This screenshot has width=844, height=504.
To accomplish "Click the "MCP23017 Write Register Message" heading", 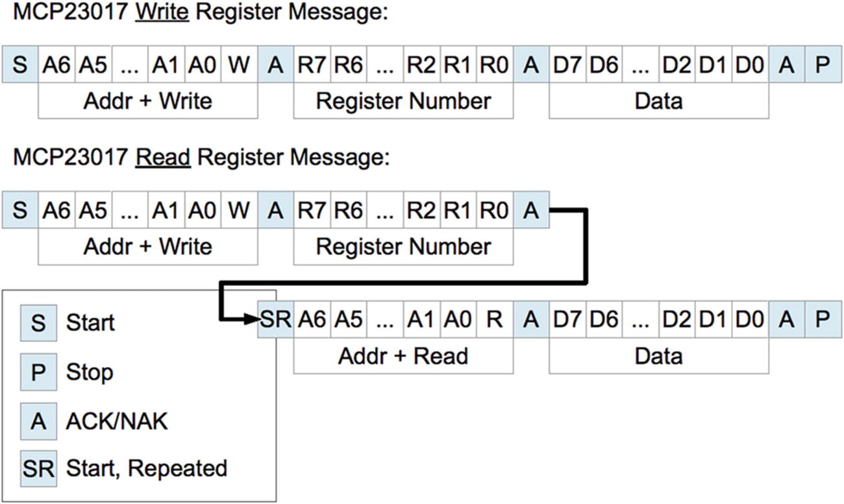I will tap(200, 13).
